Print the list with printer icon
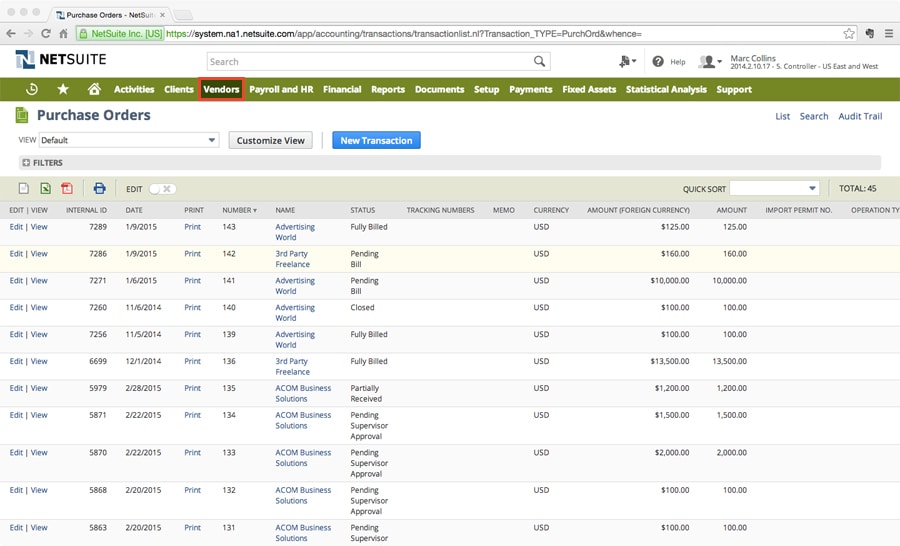Screen dimensions: 900x546 [x=99, y=188]
